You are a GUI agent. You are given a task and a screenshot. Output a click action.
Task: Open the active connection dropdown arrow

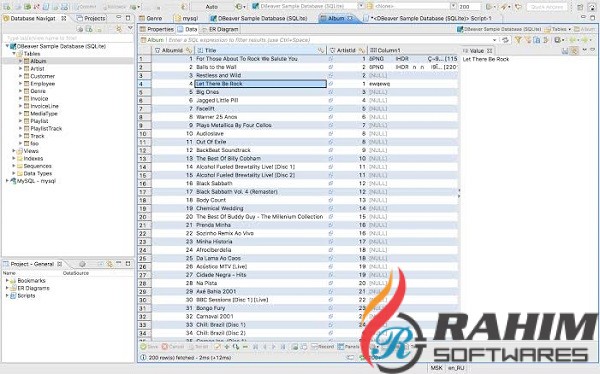click(360, 7)
